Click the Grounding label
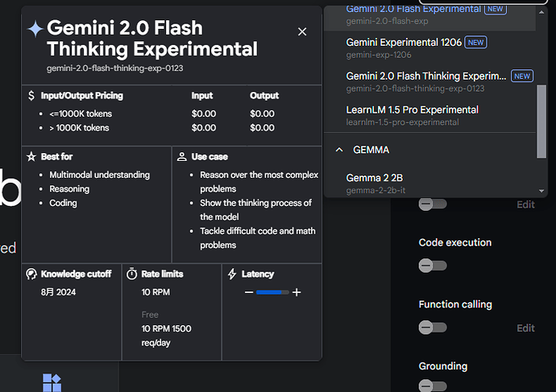 [443, 366]
